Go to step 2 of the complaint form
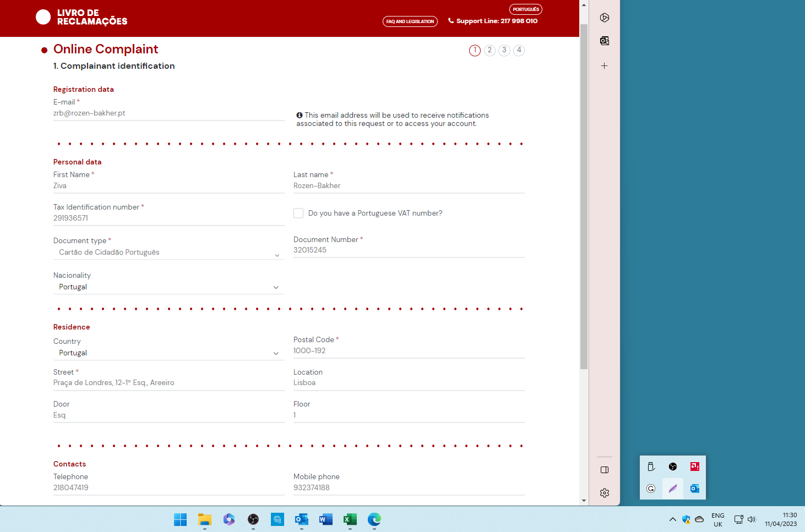The width and height of the screenshot is (805, 532). click(x=489, y=50)
